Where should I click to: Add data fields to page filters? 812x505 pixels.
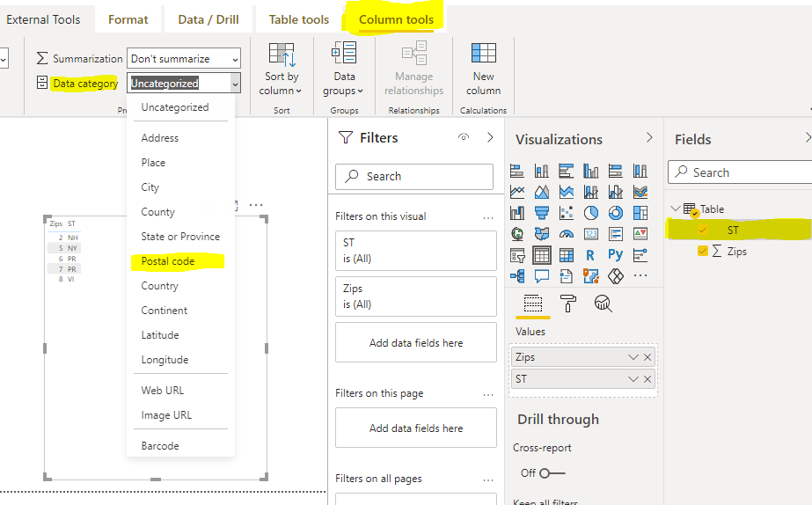(416, 428)
